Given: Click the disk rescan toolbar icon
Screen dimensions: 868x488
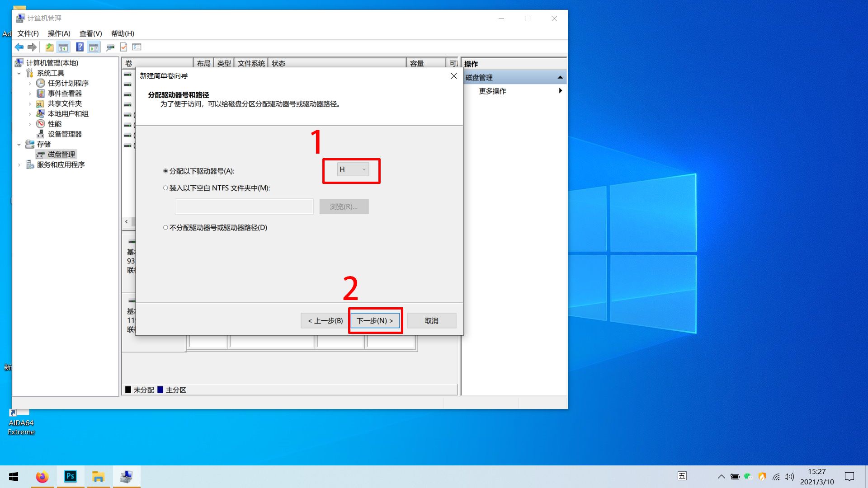Looking at the screenshot, I should coord(110,47).
